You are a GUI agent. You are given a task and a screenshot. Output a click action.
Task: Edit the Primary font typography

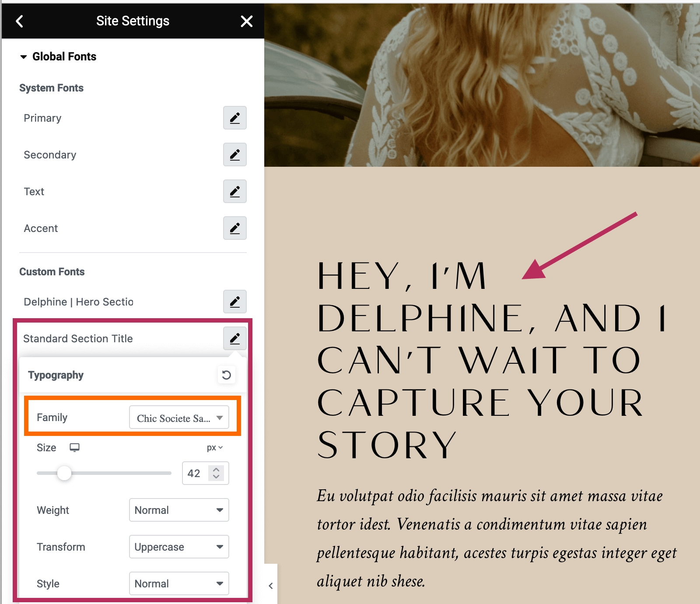234,118
